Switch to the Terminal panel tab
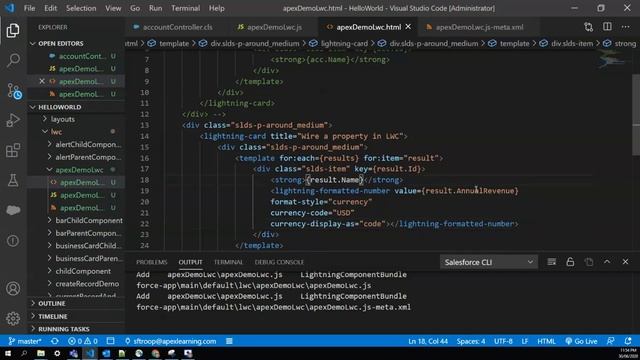Image resolution: width=640 pixels, height=360 pixels. (228, 262)
